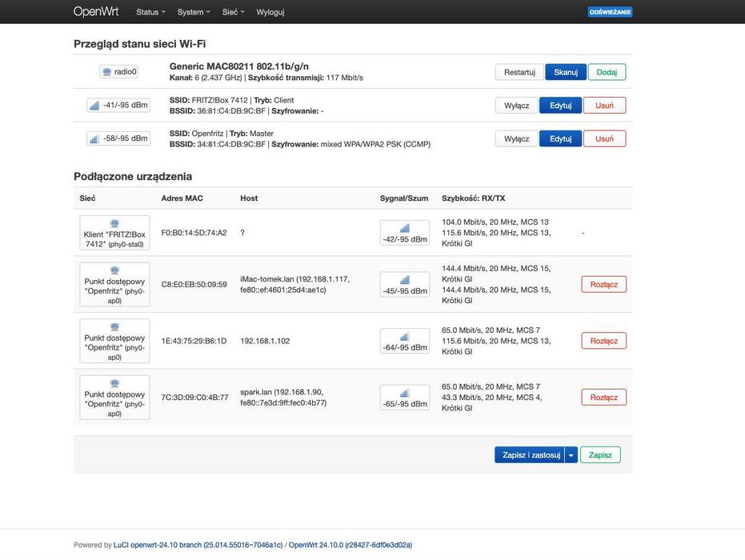Image resolution: width=745 pixels, height=560 pixels.
Task: Click MAC address 1E:43:75:29:B6:1D
Action: [194, 341]
